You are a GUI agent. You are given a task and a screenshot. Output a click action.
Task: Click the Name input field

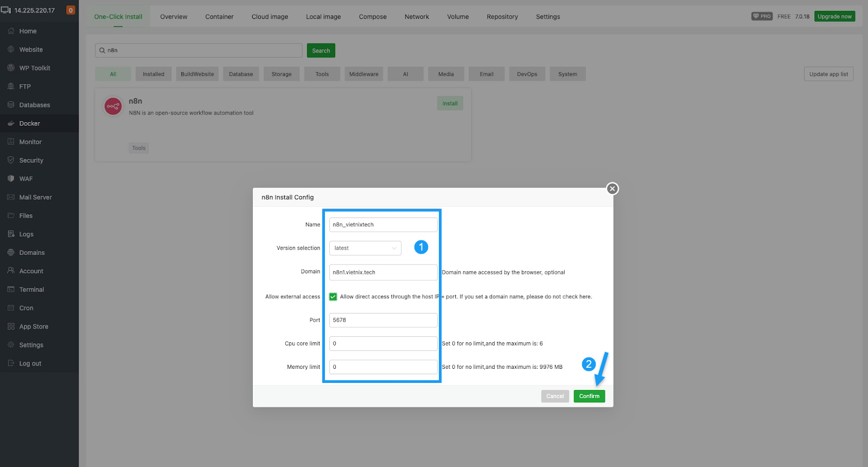(x=383, y=225)
